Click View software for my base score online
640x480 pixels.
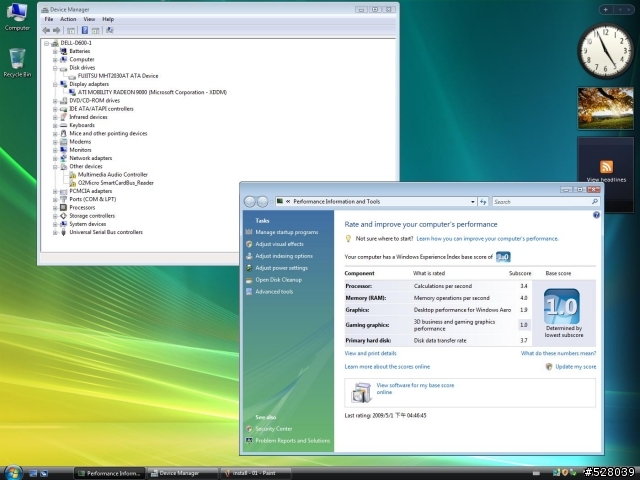click(x=415, y=389)
